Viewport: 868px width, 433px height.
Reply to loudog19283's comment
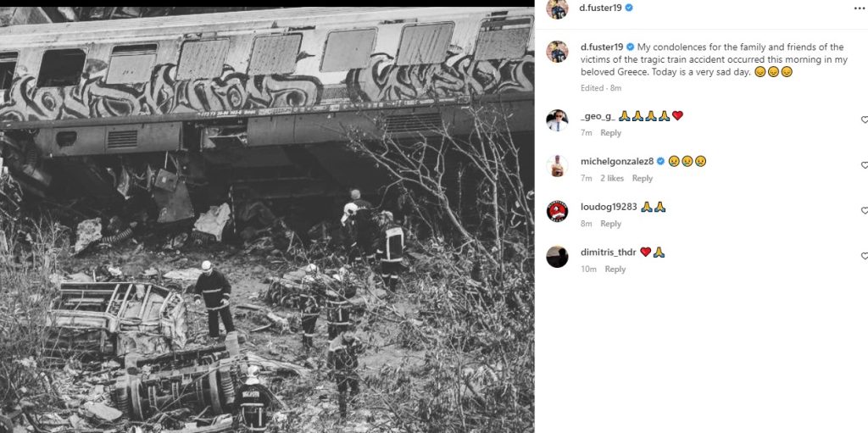point(610,224)
